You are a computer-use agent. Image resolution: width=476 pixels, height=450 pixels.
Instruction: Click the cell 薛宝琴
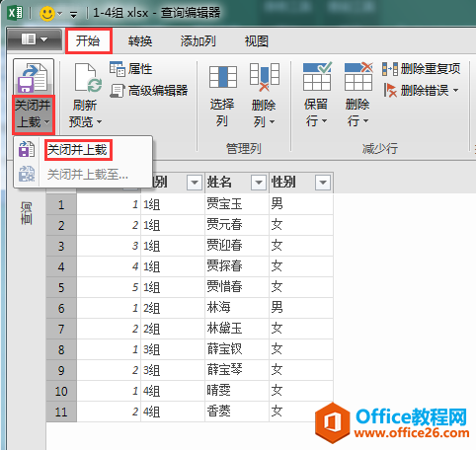point(237,370)
